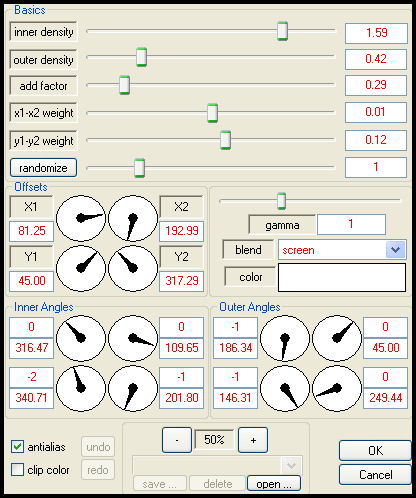Click the Y2 offset angle dial
The height and width of the screenshot is (498, 416).
133,268
